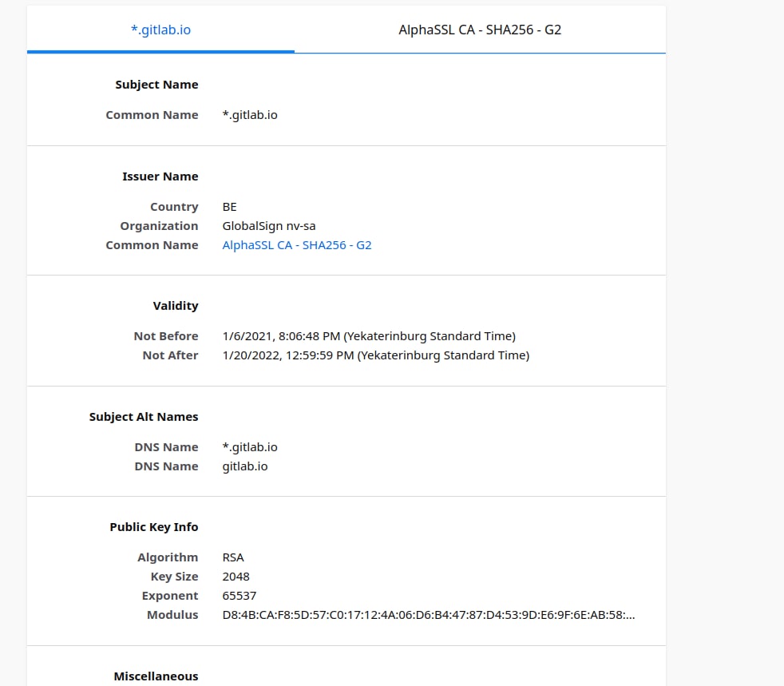This screenshot has width=784, height=686.
Task: Click the Validity section heading
Action: coord(176,306)
